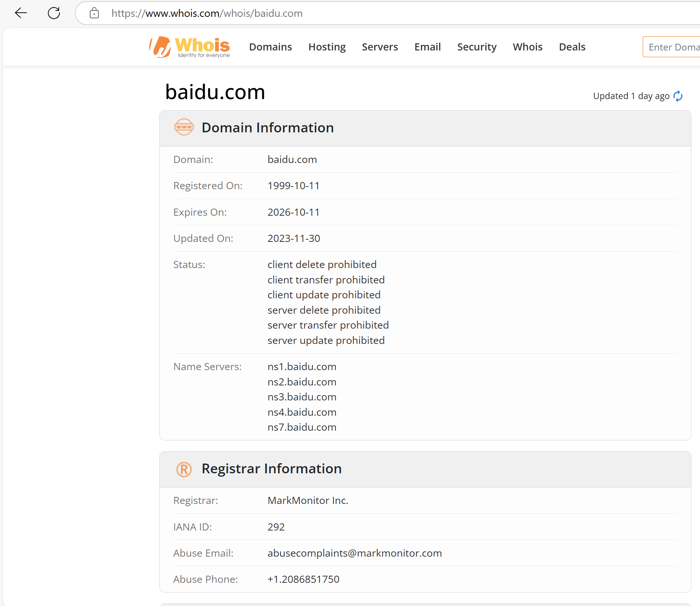Viewport: 700px width, 606px height.
Task: Select the expiry date 2026-10-11
Action: tap(294, 212)
